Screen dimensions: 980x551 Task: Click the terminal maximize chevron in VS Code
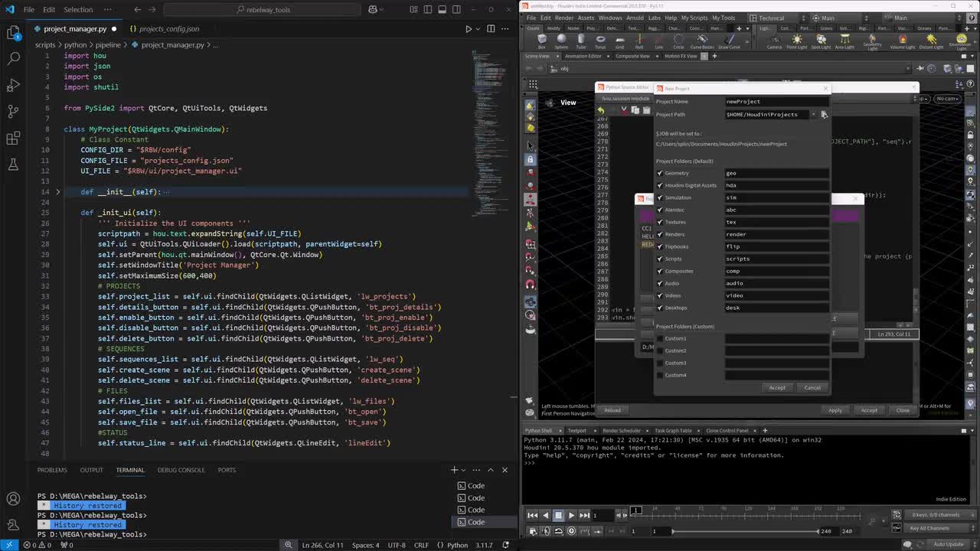491,470
